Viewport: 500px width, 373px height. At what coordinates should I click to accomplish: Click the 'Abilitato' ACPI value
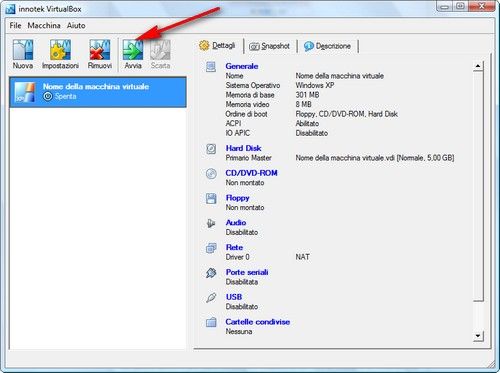[x=307, y=123]
